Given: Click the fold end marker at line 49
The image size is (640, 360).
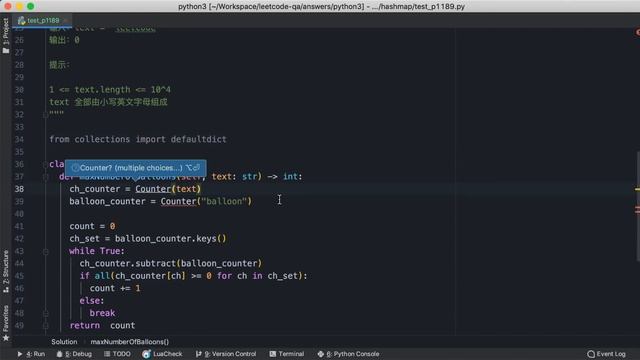Looking at the screenshot, I should coord(46,326).
